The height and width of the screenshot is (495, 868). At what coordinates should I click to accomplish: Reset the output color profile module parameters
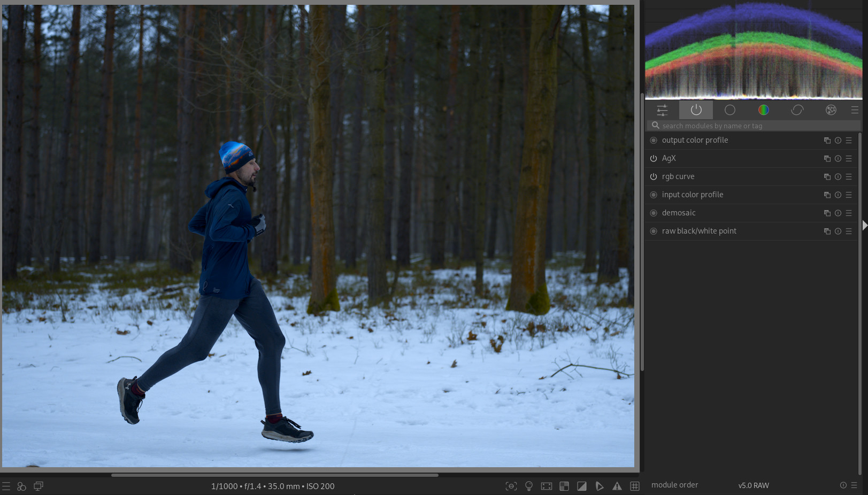pos(838,141)
